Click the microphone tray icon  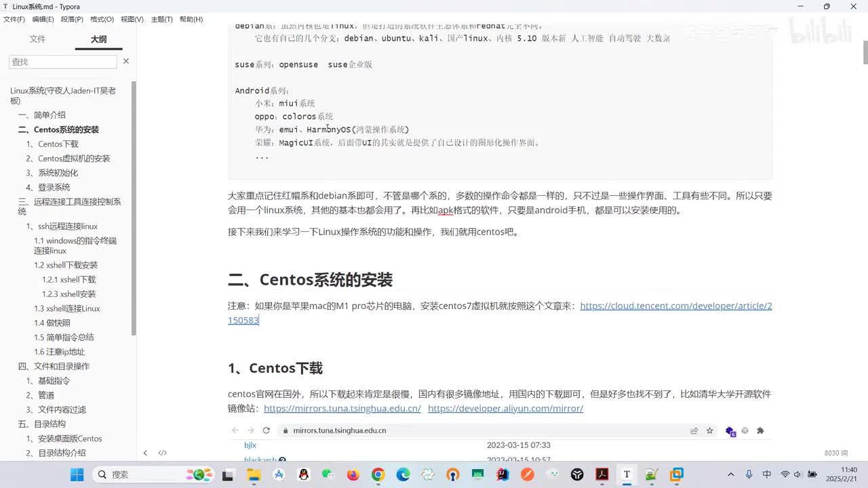tap(749, 474)
